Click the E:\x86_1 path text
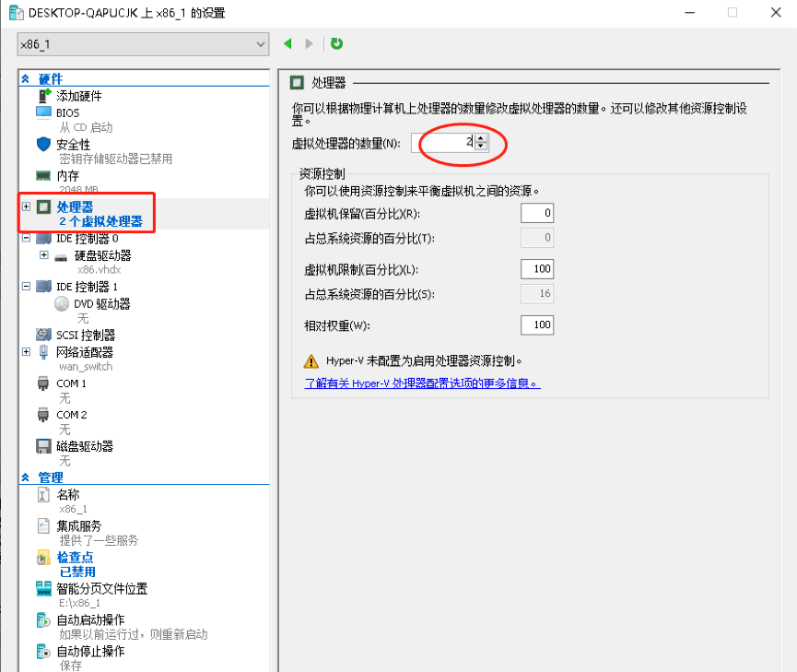The height and width of the screenshot is (672, 797). click(79, 603)
